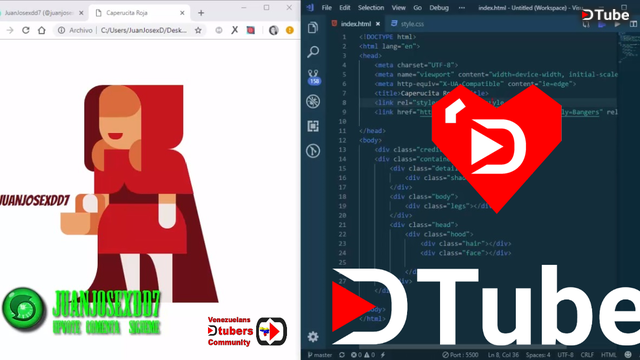640x360 pixels.
Task: Open the View menu in VS Code
Action: tap(399, 8)
